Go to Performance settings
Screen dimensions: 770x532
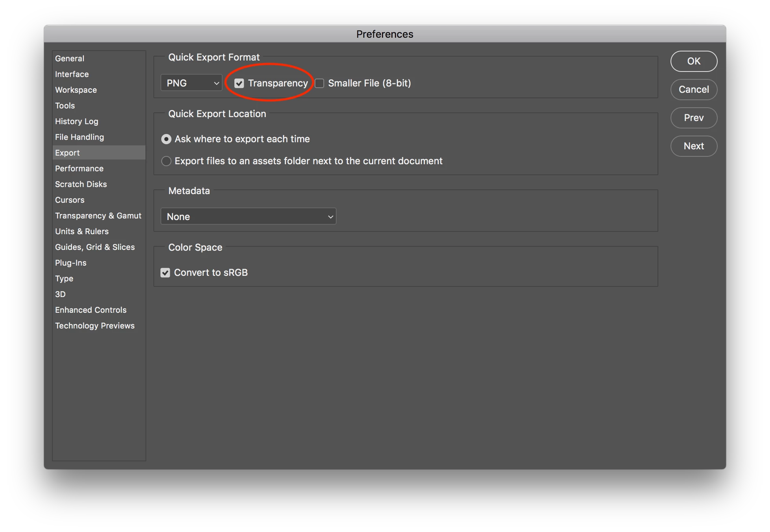point(79,169)
